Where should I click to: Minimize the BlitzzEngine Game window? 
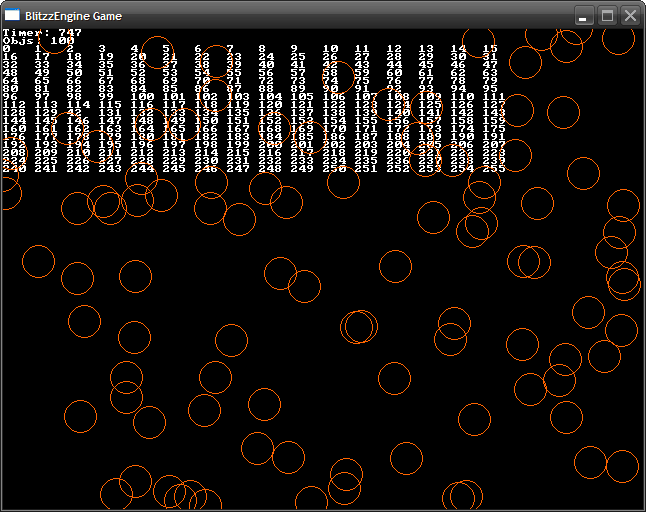click(x=585, y=16)
